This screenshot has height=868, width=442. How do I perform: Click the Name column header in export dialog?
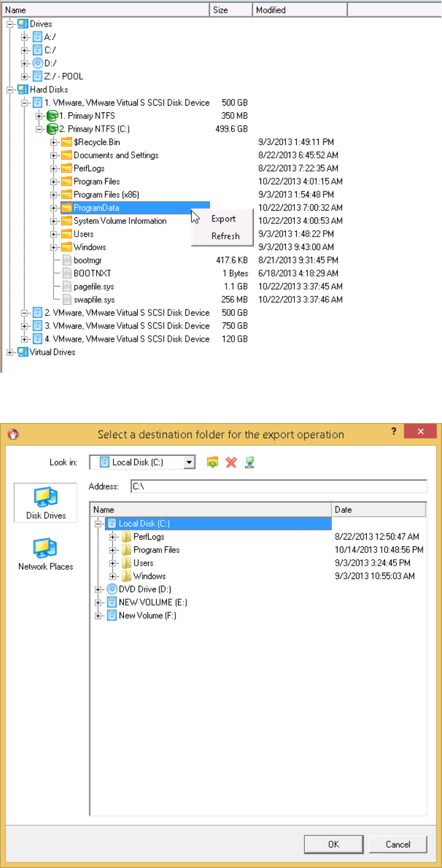(x=211, y=510)
